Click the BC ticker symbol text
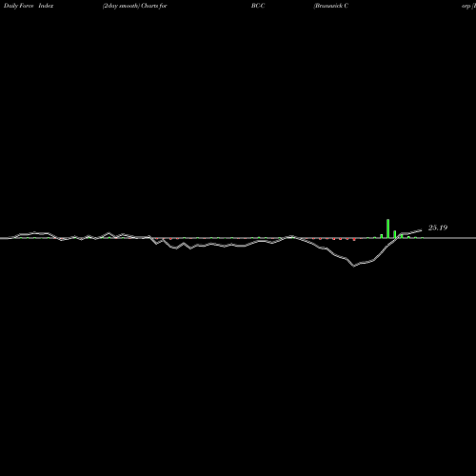The height and width of the screenshot is (476, 476). click(x=258, y=6)
